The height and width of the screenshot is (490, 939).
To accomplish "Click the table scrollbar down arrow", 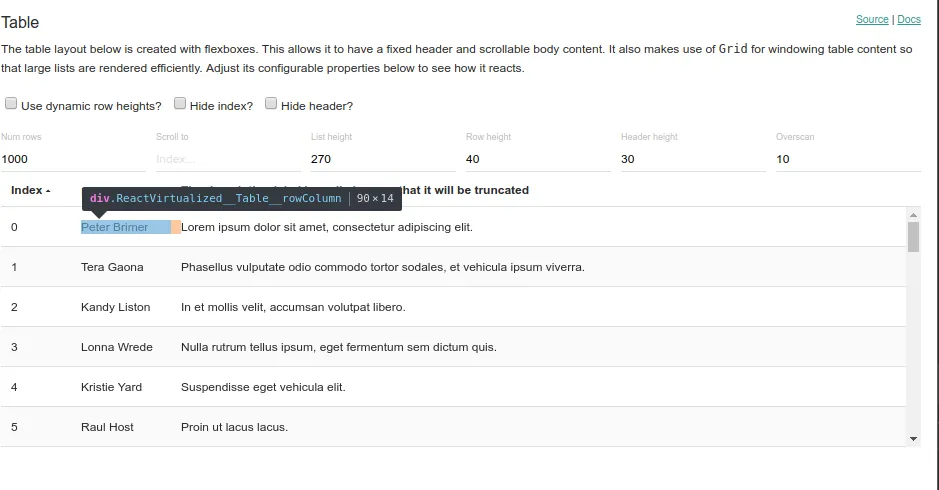I will click(913, 438).
